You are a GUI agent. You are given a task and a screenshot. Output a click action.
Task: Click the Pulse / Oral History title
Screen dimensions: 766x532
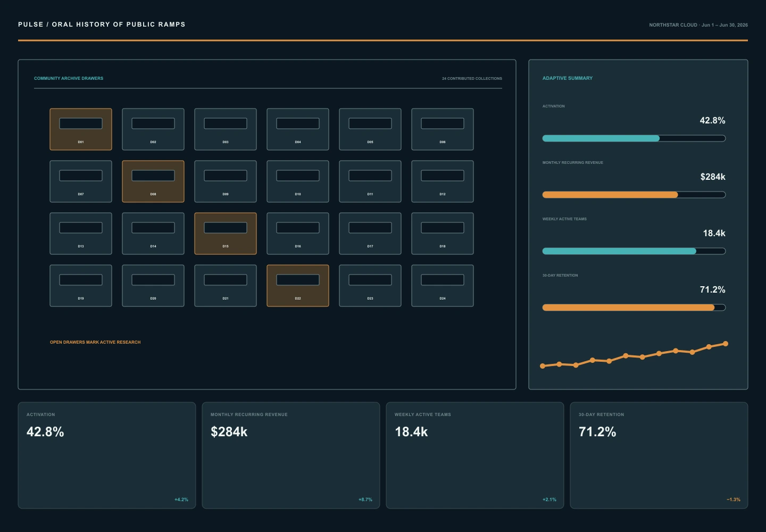(102, 24)
